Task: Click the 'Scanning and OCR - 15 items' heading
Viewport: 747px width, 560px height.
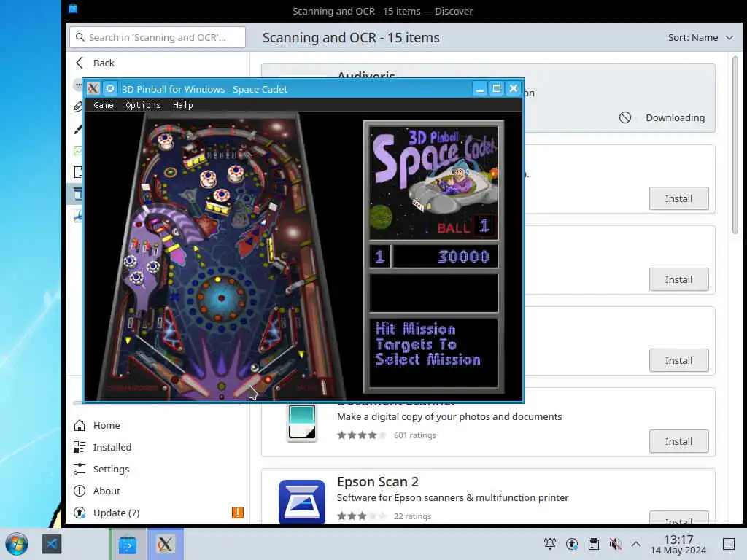Action: 351,38
